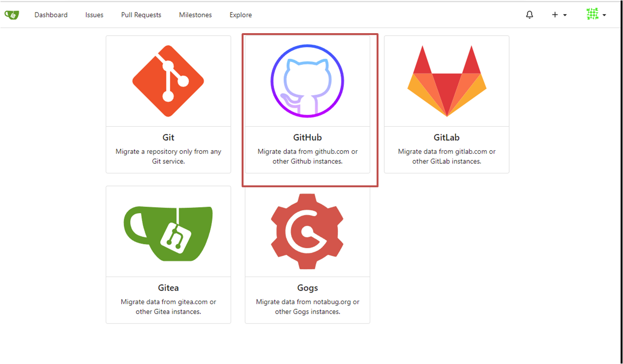Click the GitHub Octocat logo

pos(307,81)
